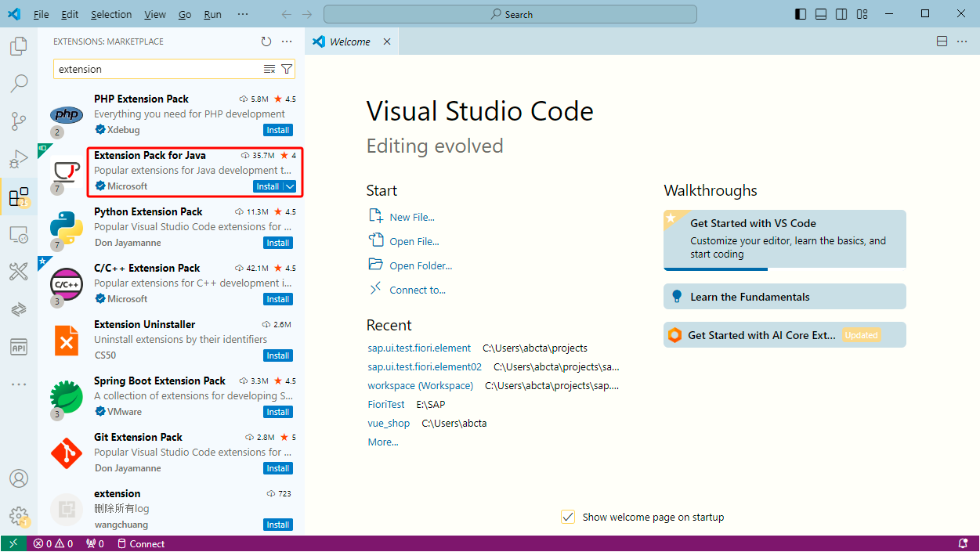Viewport: 980px width, 552px height.
Task: Toggle Show welcome page on startup
Action: 568,517
